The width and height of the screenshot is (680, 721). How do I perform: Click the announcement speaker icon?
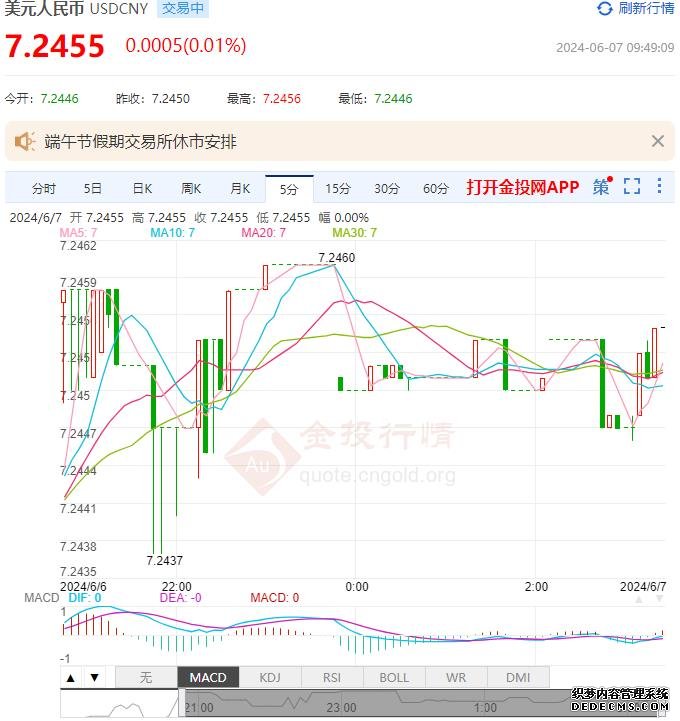[x=24, y=141]
